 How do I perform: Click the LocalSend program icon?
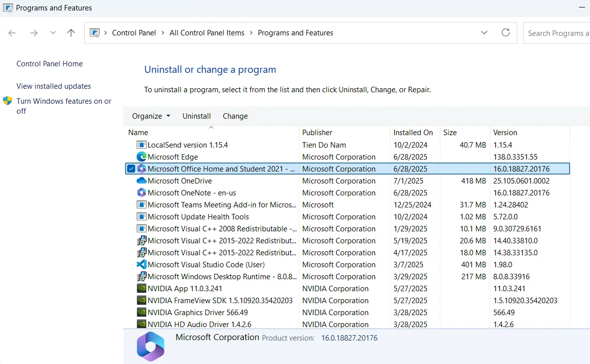pyautogui.click(x=142, y=145)
